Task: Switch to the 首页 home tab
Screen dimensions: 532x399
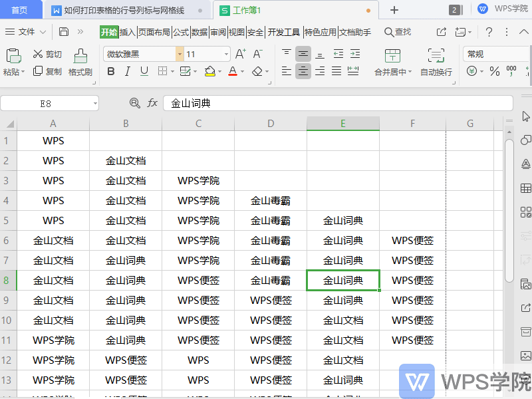Action: [20, 10]
